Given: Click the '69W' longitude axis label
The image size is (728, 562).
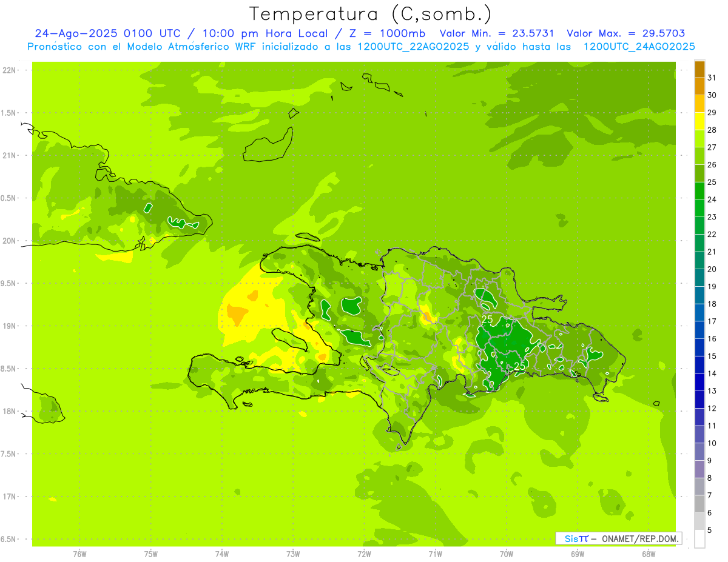Looking at the screenshot, I should point(578,554).
